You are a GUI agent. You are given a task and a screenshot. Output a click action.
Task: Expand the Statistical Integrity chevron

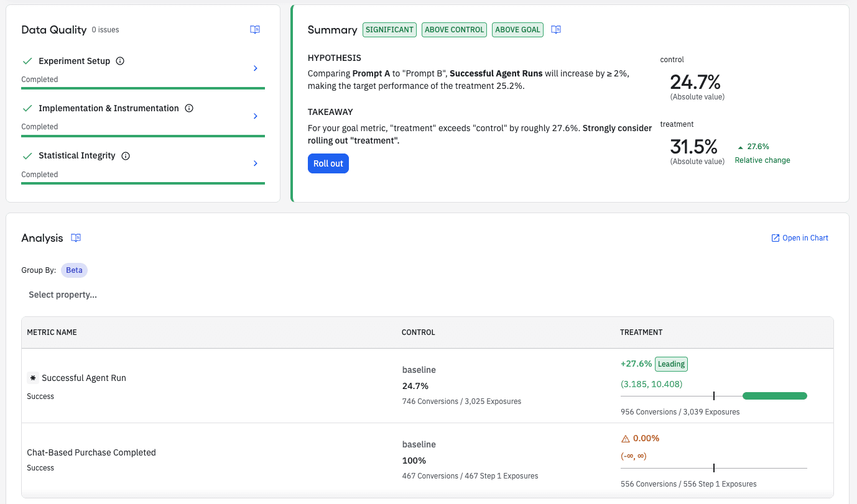pyautogui.click(x=256, y=163)
